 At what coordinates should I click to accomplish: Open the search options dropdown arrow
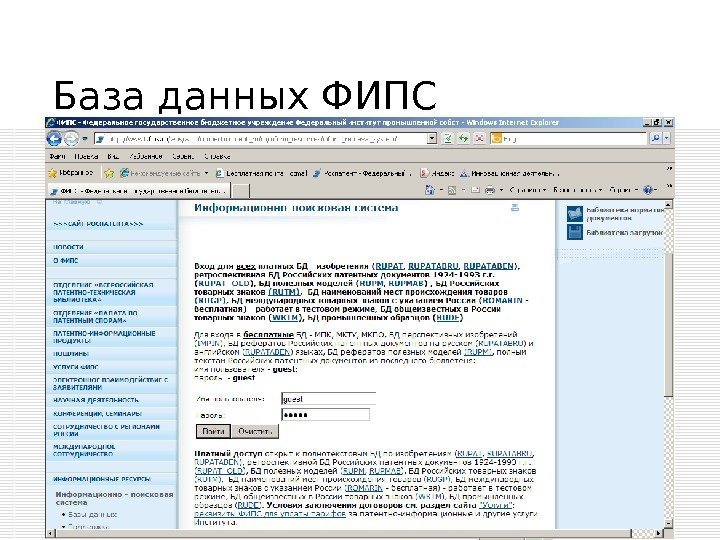tap(667, 138)
